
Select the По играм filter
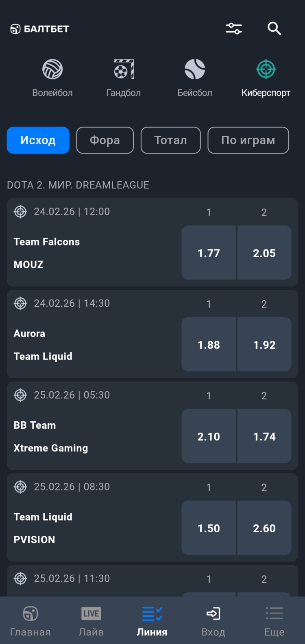coord(248,140)
